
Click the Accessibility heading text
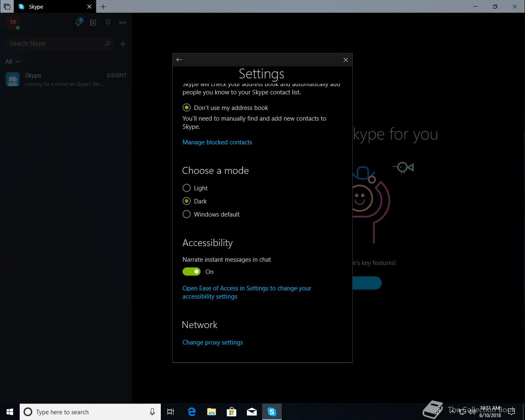[208, 243]
